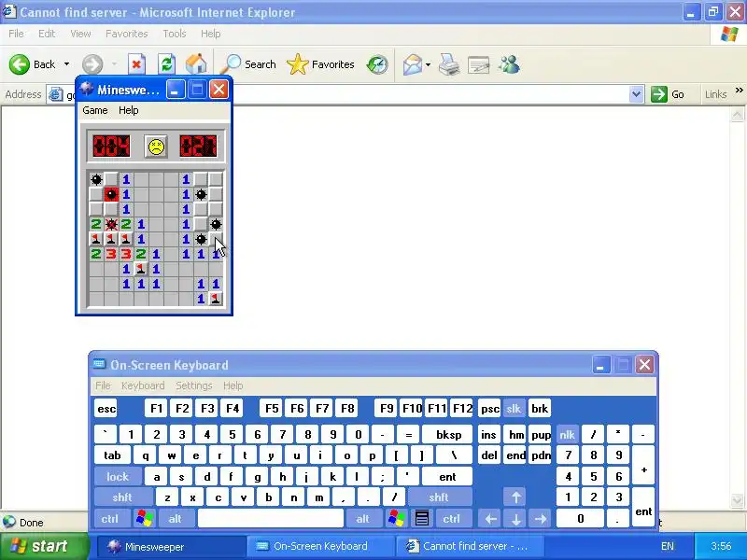Switch to Cannot find server taskbar button
The image size is (747, 560).
tap(470, 547)
